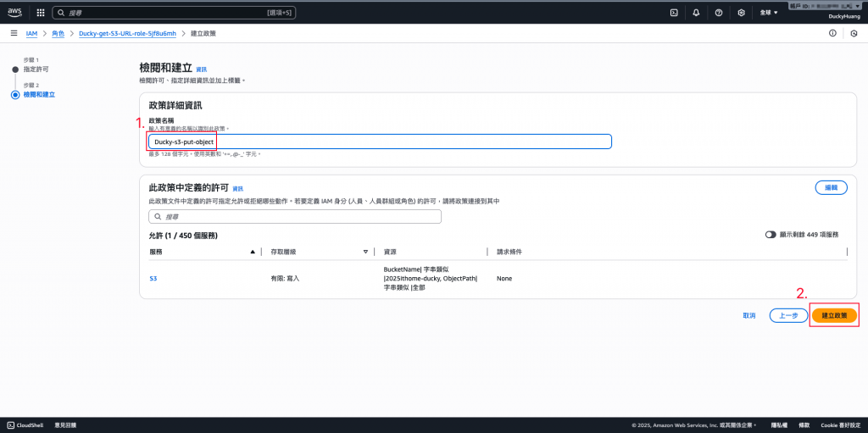The image size is (868, 433).
Task: Open 意見回饋 in footer
Action: (x=65, y=425)
